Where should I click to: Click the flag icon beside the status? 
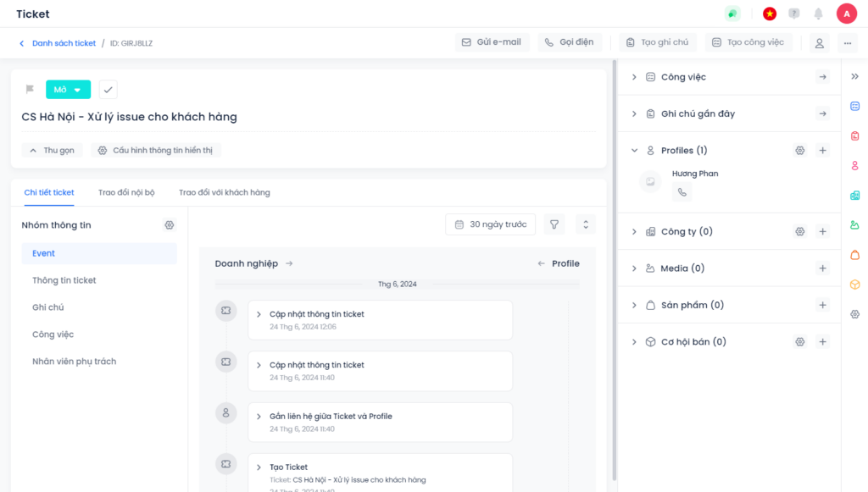30,90
